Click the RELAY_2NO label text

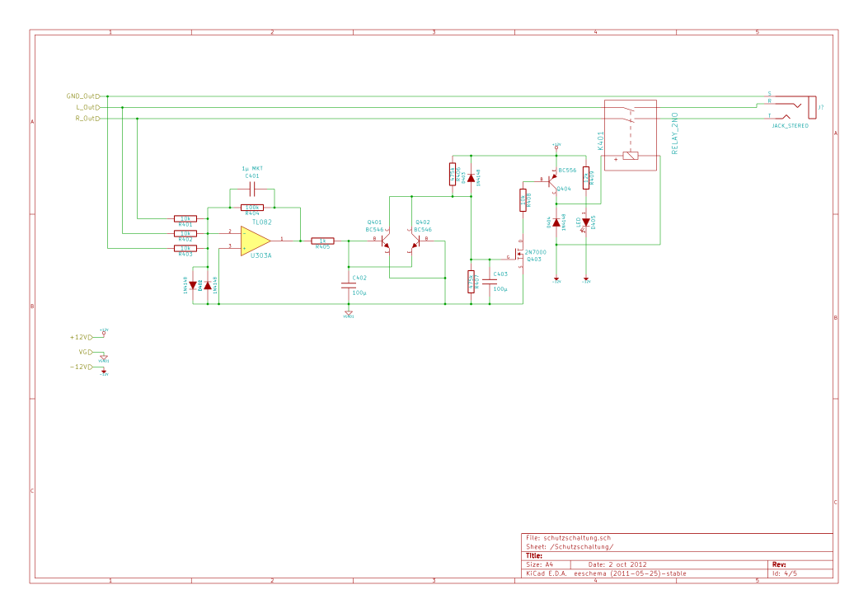coord(675,133)
